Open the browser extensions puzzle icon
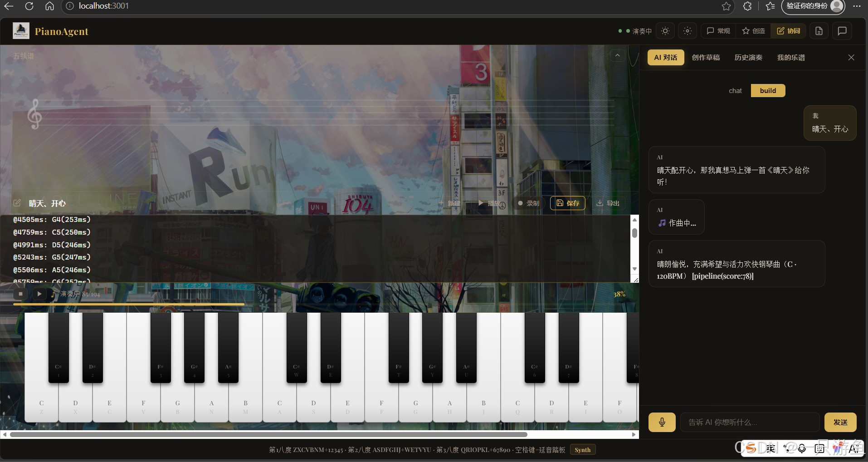Screen dimensions: 868x462 (747, 6)
